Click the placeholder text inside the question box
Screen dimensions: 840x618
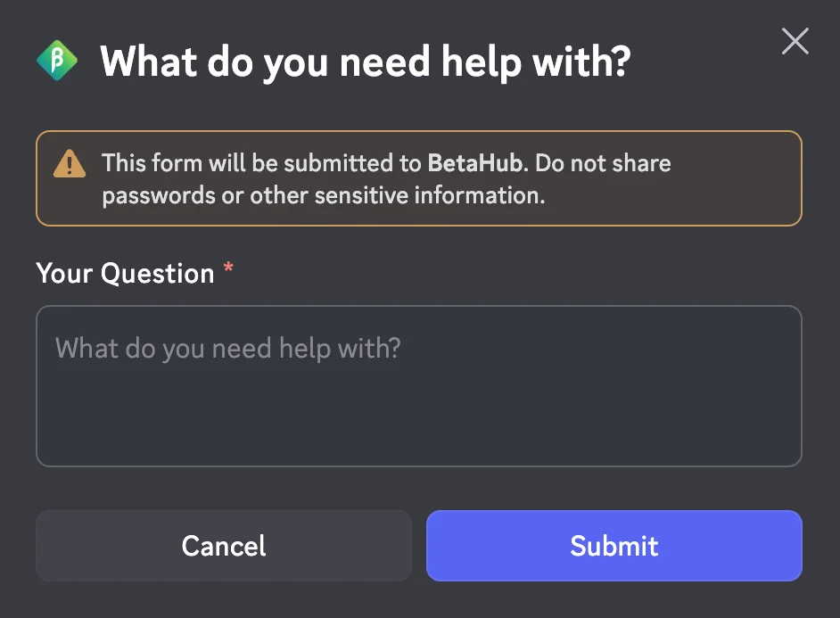(228, 347)
